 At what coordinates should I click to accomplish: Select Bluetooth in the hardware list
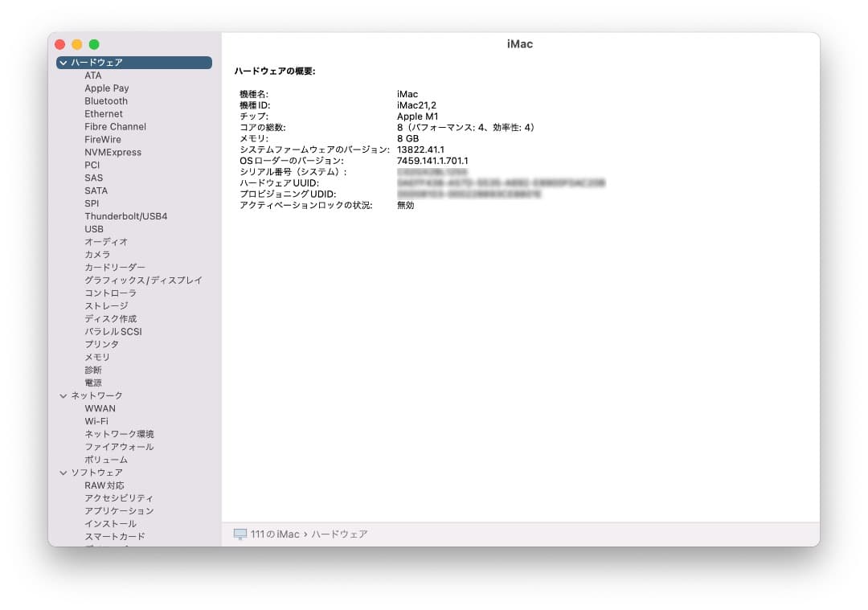pos(106,100)
